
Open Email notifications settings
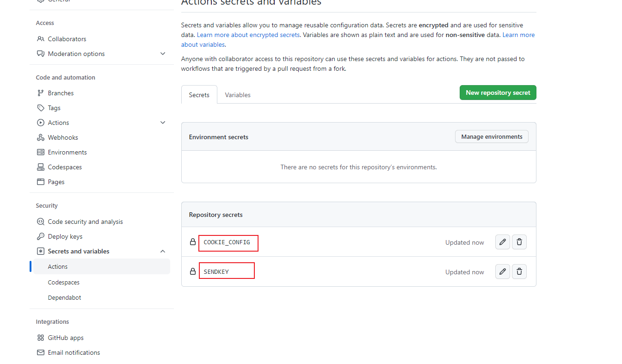coord(74,352)
